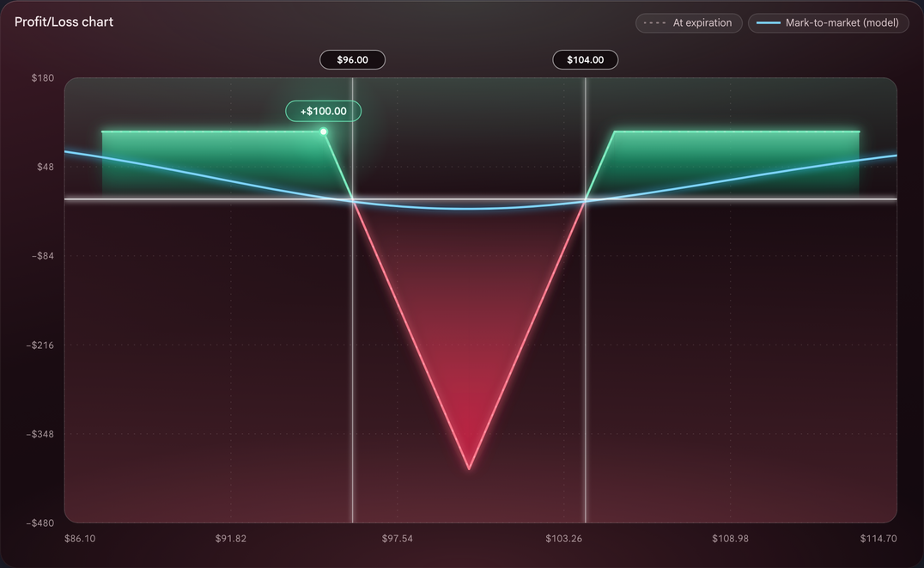
Task: Click the –$480 y-axis label
Action: click(40, 523)
